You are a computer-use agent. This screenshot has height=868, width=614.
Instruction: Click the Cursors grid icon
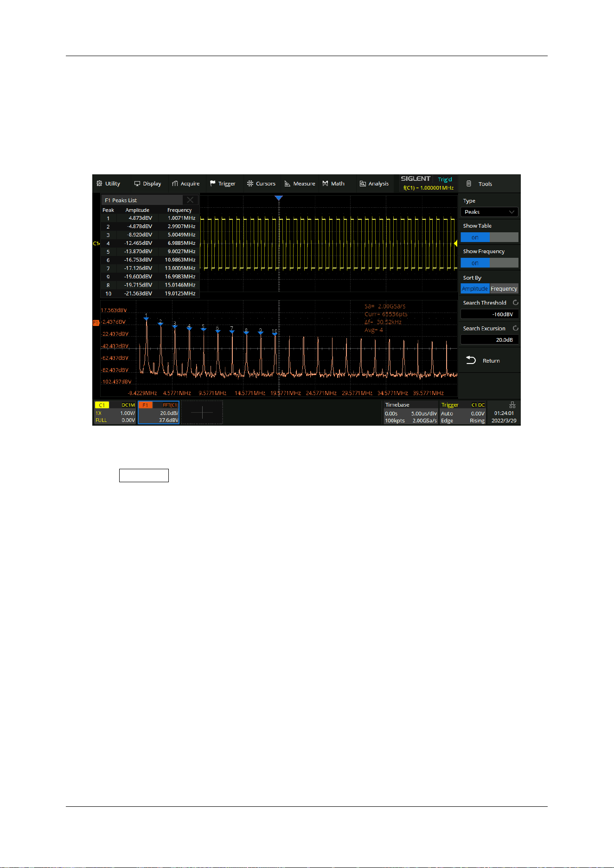tap(250, 184)
